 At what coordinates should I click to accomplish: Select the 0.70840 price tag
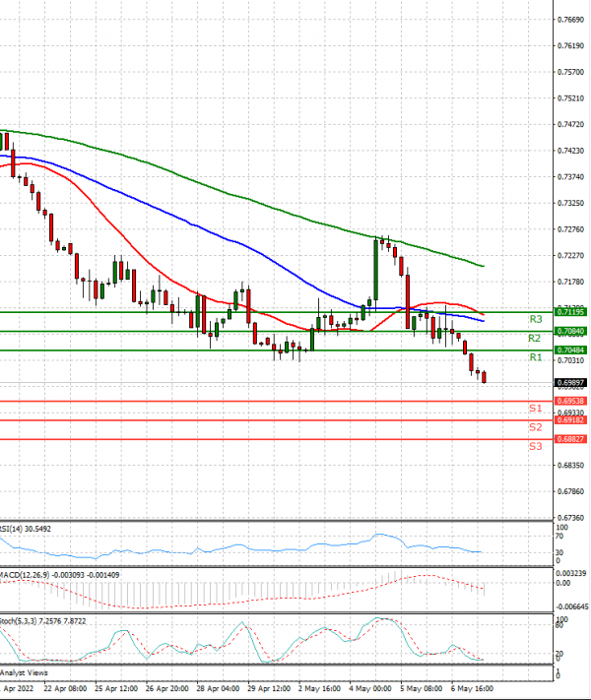point(570,331)
